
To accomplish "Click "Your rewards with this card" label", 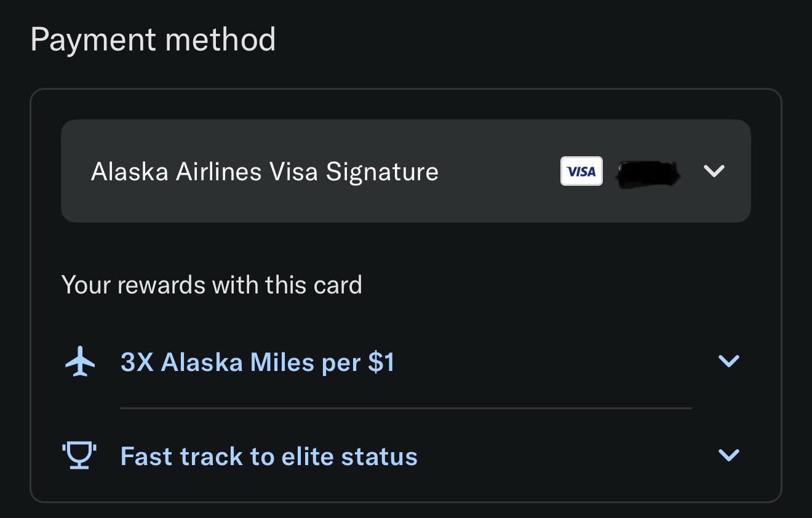I will tap(212, 285).
